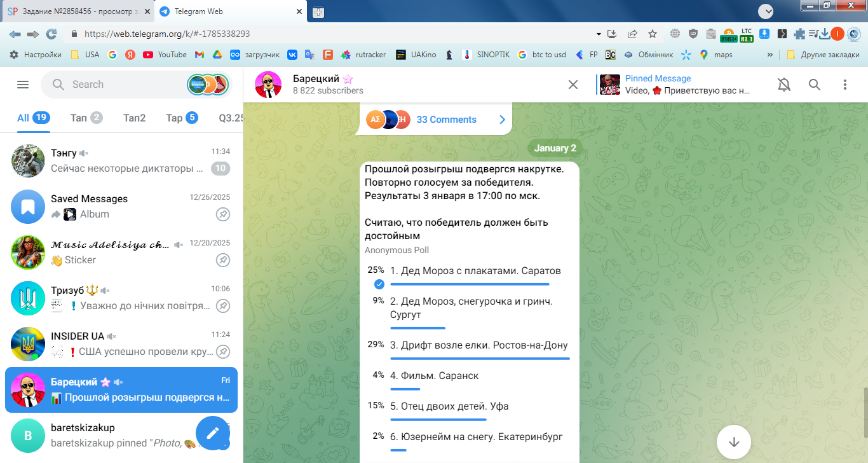Screen dimensions: 868x463
Task: Click the uBlock Origin extension icon
Action: tap(693, 34)
